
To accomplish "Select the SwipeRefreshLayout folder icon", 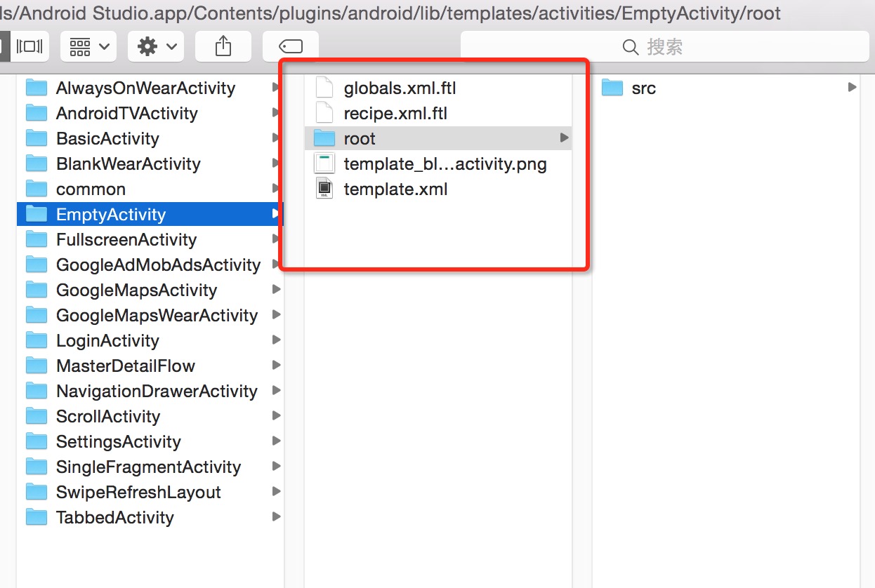I will pyautogui.click(x=37, y=492).
